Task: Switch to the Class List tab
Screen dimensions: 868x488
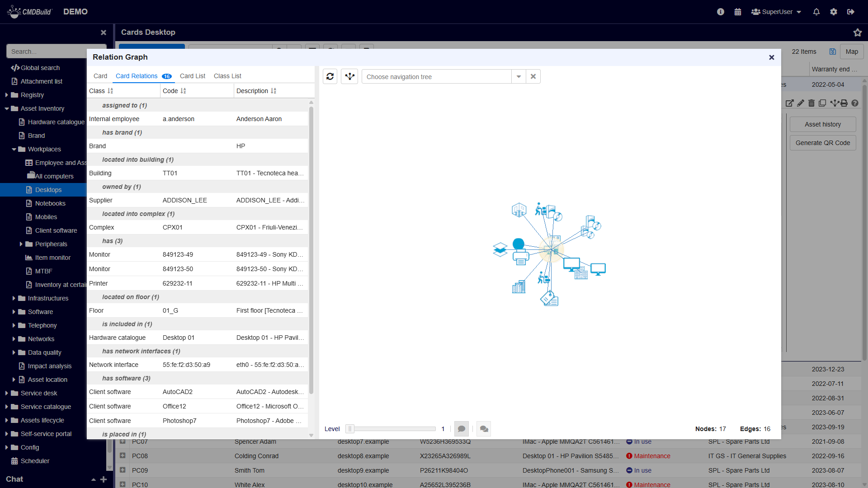Action: click(227, 76)
